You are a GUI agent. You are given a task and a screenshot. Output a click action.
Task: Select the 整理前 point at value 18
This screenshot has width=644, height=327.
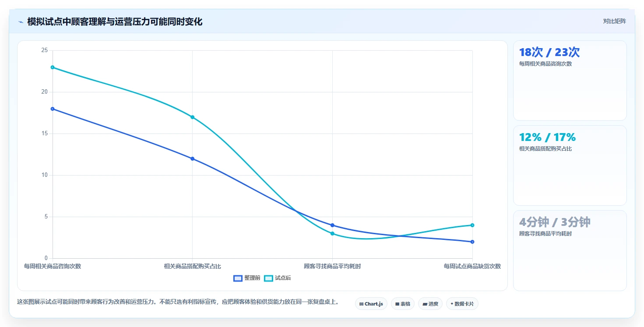click(x=53, y=109)
